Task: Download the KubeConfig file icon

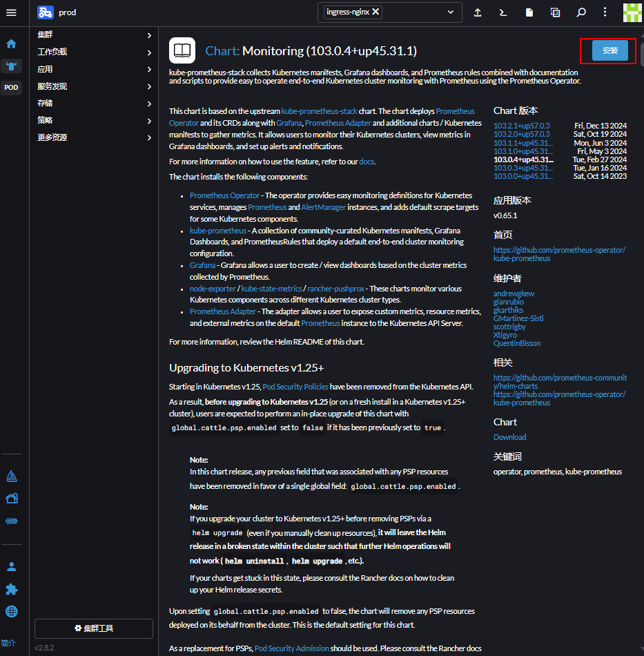Action: coord(529,12)
